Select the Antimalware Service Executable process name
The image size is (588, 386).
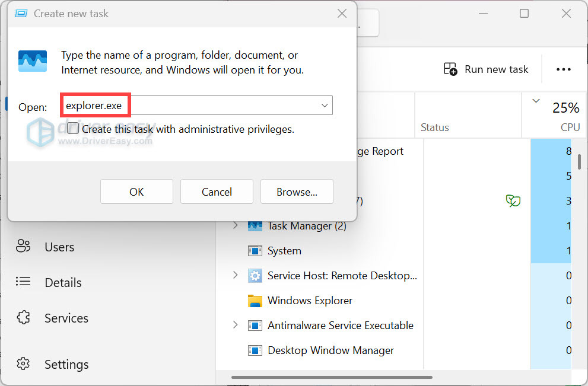(x=341, y=326)
